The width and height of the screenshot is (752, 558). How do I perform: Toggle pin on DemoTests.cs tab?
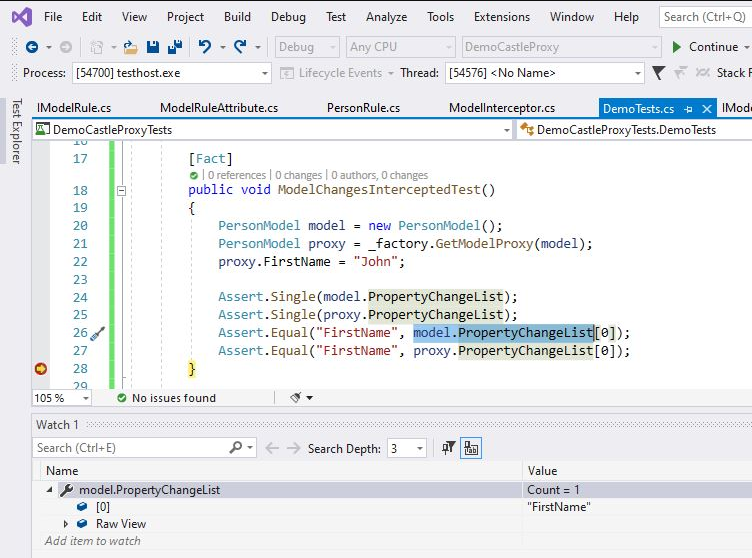[x=689, y=109]
